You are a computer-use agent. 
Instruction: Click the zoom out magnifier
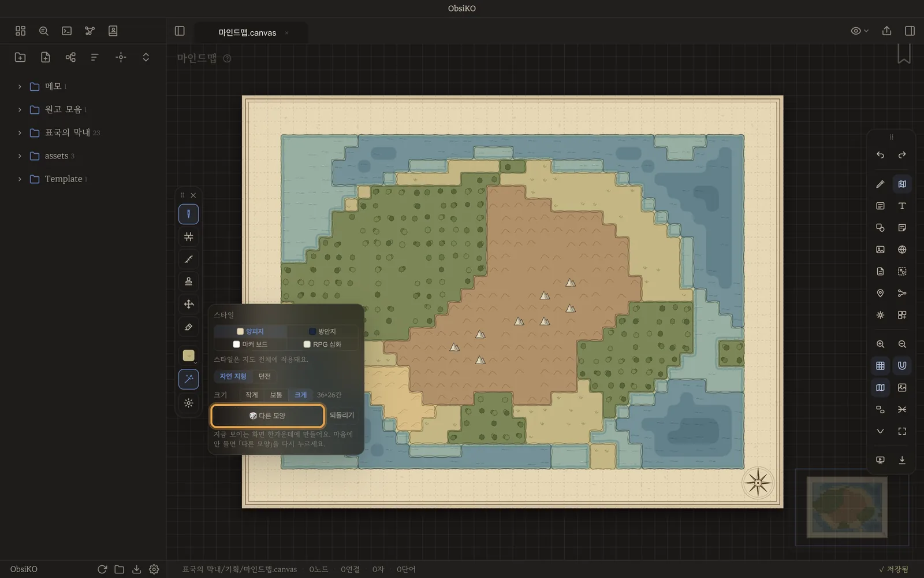[902, 344]
